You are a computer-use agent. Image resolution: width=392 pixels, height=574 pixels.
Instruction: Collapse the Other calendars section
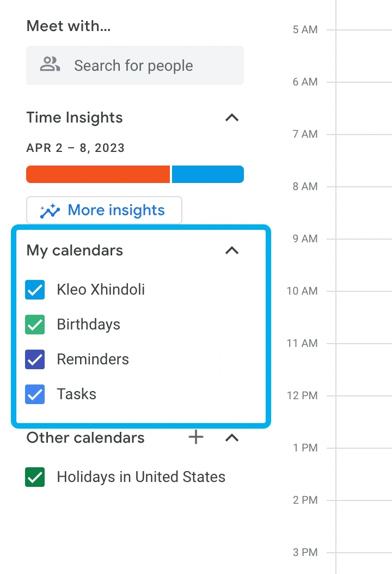coord(232,438)
